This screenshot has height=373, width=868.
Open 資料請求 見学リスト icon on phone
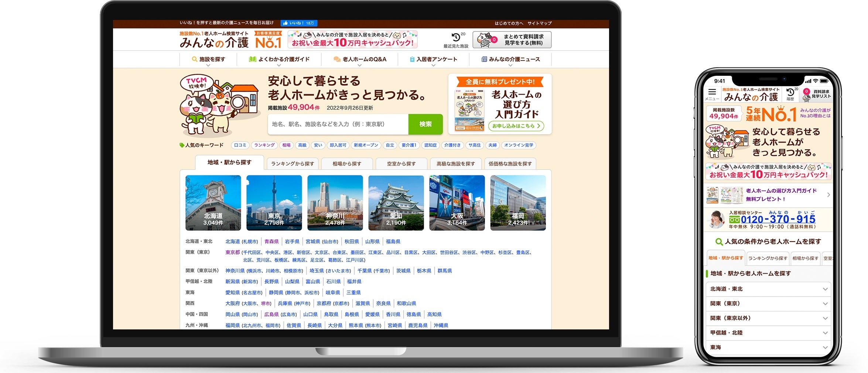(817, 94)
